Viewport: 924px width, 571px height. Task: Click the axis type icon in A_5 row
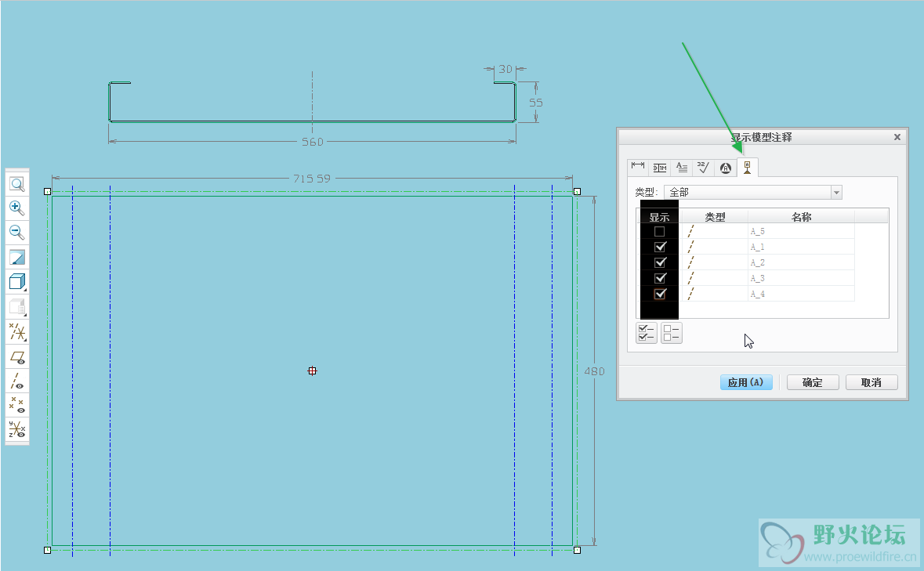690,231
